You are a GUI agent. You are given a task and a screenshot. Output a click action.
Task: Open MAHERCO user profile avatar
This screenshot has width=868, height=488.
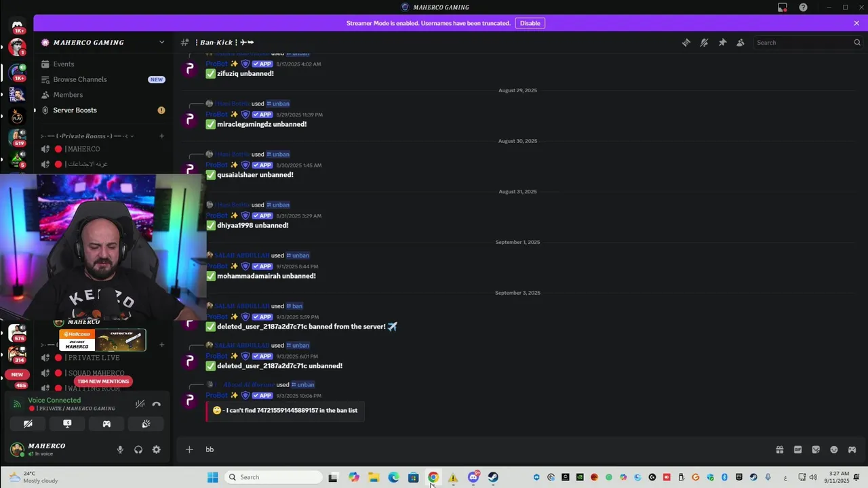17,449
